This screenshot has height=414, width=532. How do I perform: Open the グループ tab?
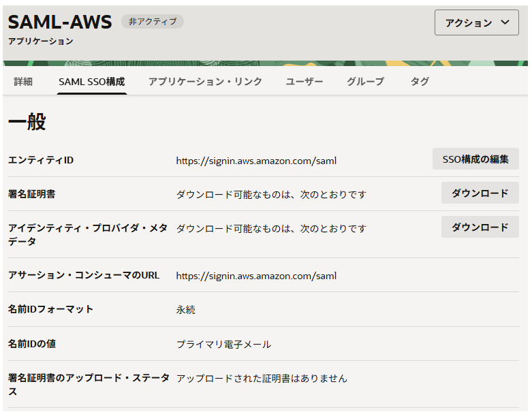pyautogui.click(x=365, y=82)
